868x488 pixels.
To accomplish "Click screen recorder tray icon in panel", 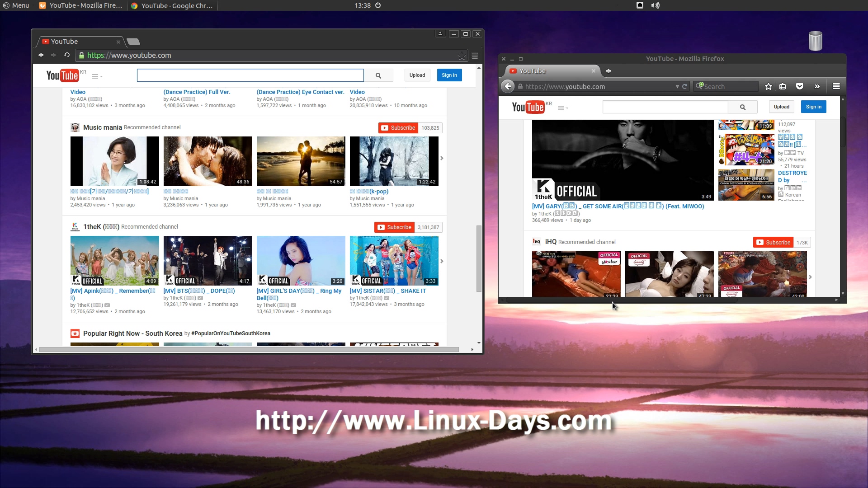I will coord(640,5).
